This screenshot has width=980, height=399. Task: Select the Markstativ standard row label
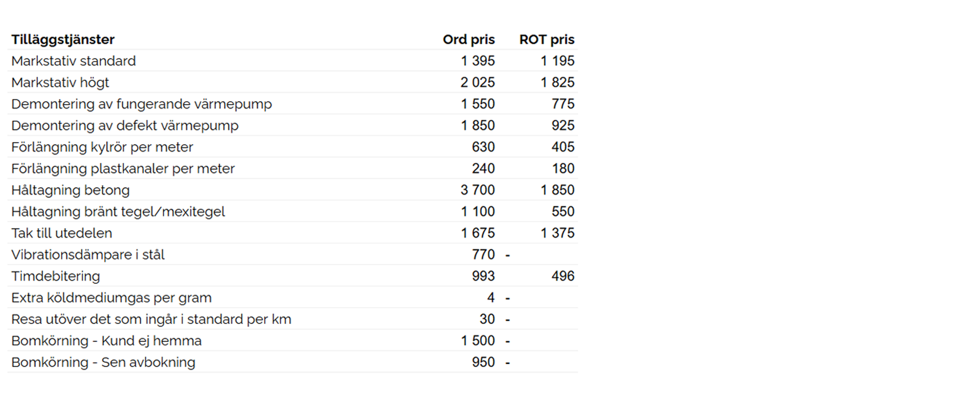click(73, 61)
